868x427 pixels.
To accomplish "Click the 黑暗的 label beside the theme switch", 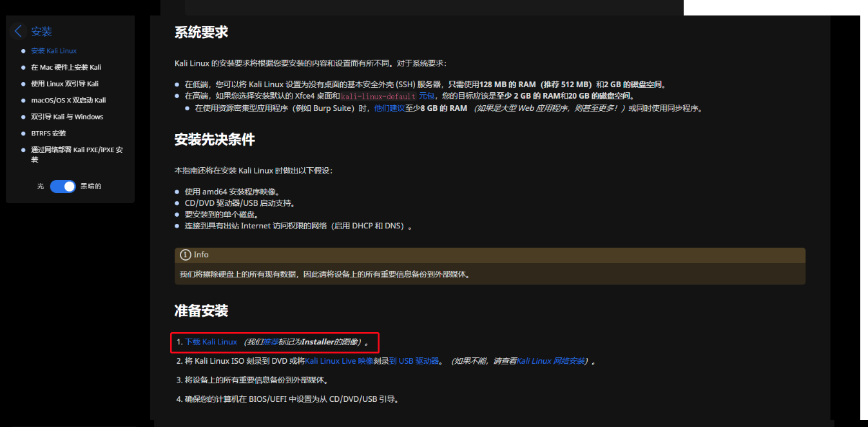I will coord(91,186).
